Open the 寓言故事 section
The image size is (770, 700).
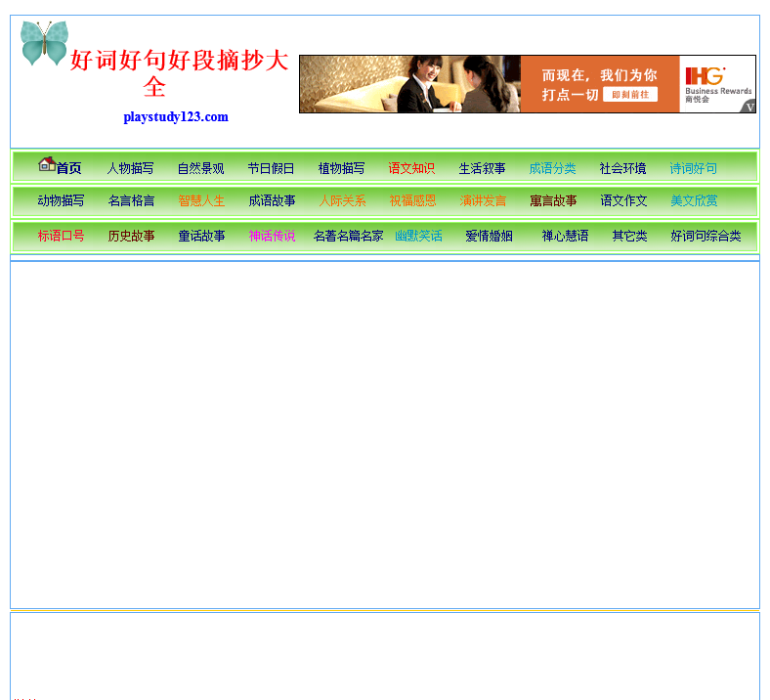pos(553,200)
